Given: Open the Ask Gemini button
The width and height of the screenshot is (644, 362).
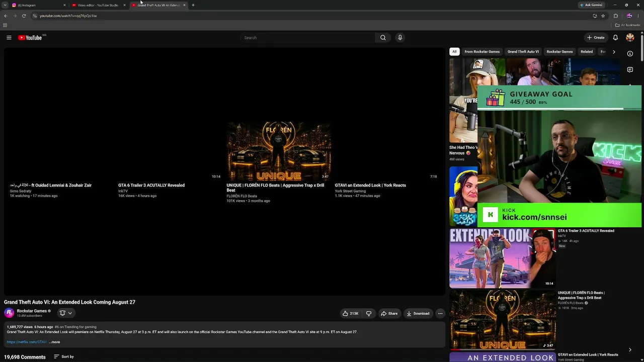Looking at the screenshot, I should click(591, 5).
